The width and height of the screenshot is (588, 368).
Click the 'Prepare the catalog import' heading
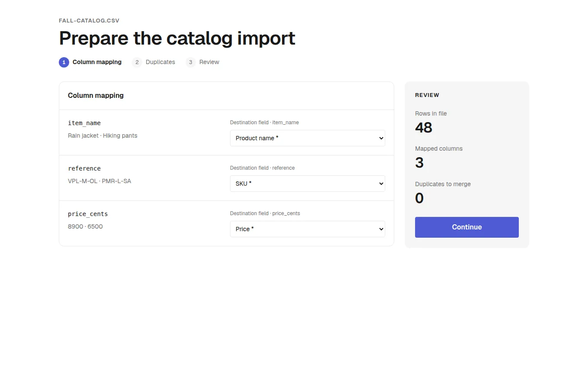(177, 38)
